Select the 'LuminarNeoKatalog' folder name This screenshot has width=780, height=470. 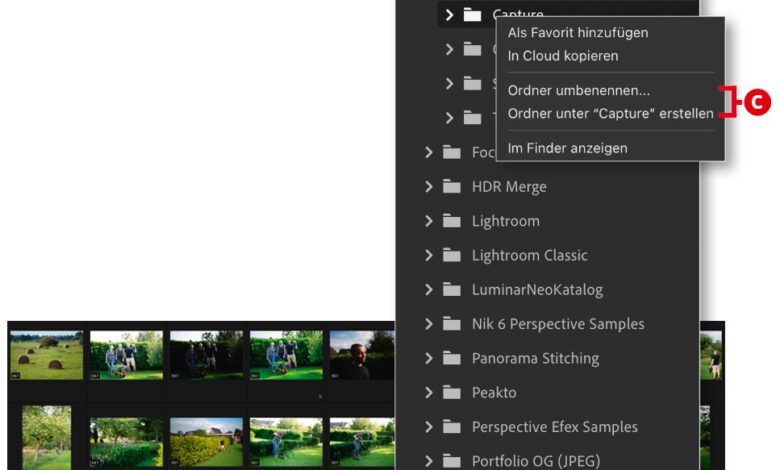click(537, 290)
